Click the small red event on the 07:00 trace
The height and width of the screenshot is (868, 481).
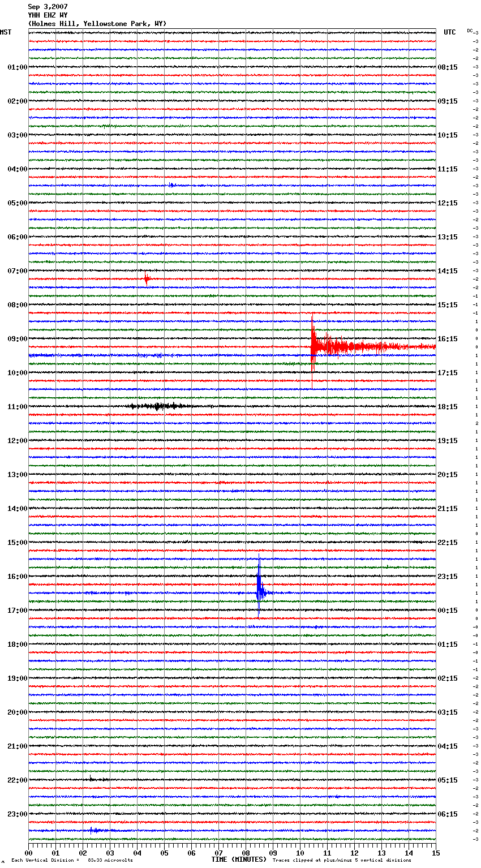tap(147, 278)
